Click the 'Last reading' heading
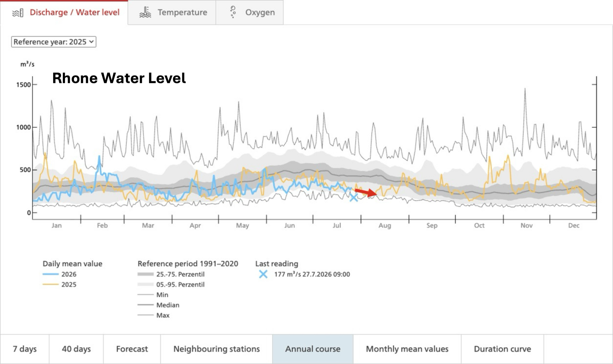 277,264
